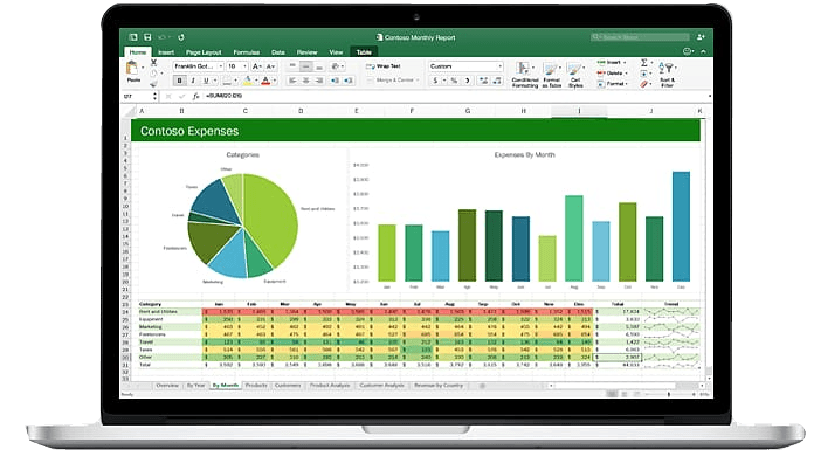Screen dimensions: 834x456
Task: Open the fill color dropdown arrow
Action: pos(256,81)
